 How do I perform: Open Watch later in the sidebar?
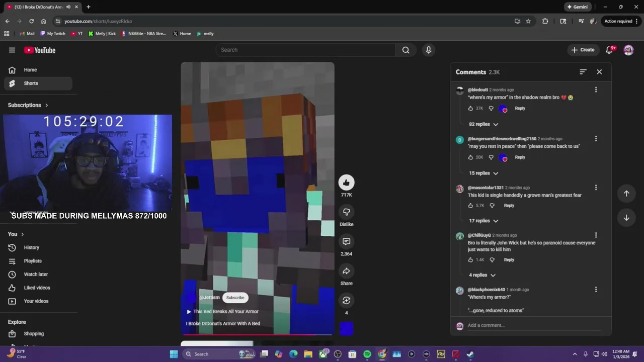38,275
